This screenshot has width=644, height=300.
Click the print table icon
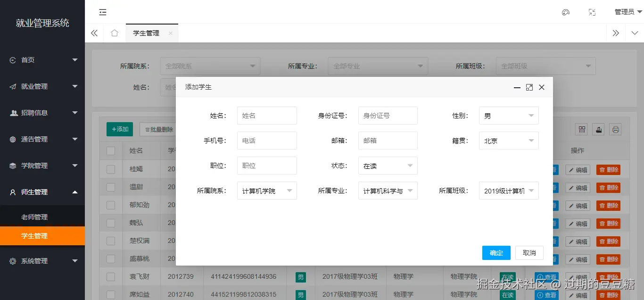[615, 129]
